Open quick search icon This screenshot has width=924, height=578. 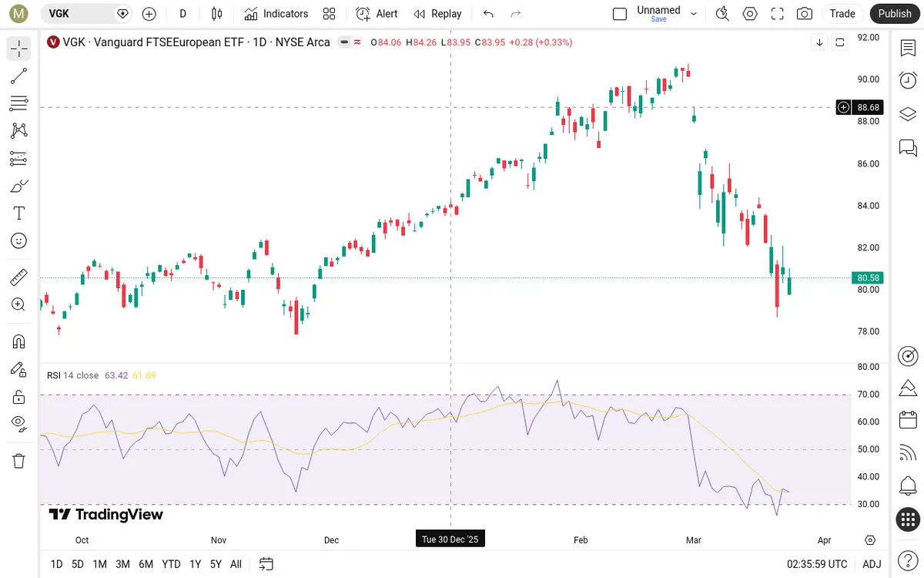coord(721,13)
